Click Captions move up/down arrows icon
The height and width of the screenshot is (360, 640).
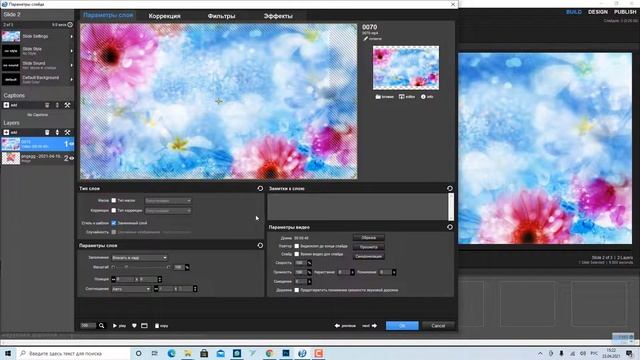(57, 105)
